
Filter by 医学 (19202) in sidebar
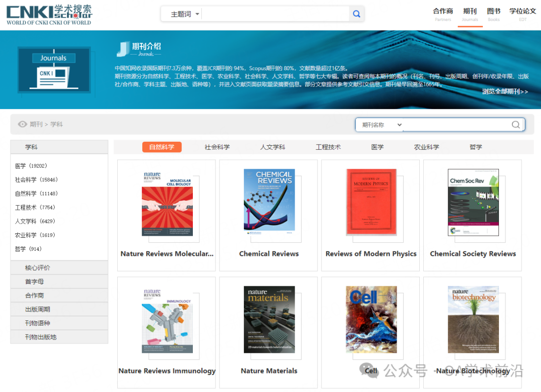pyautogui.click(x=31, y=166)
